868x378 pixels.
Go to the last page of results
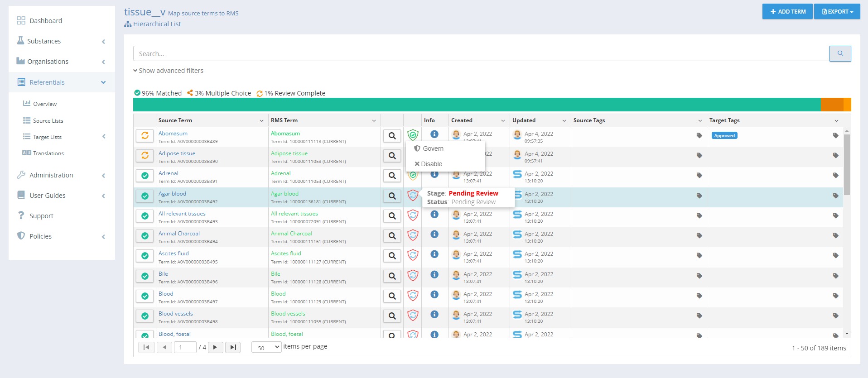pyautogui.click(x=233, y=347)
